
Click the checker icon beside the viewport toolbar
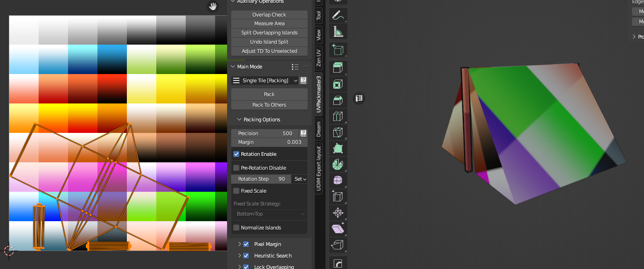pos(359,98)
